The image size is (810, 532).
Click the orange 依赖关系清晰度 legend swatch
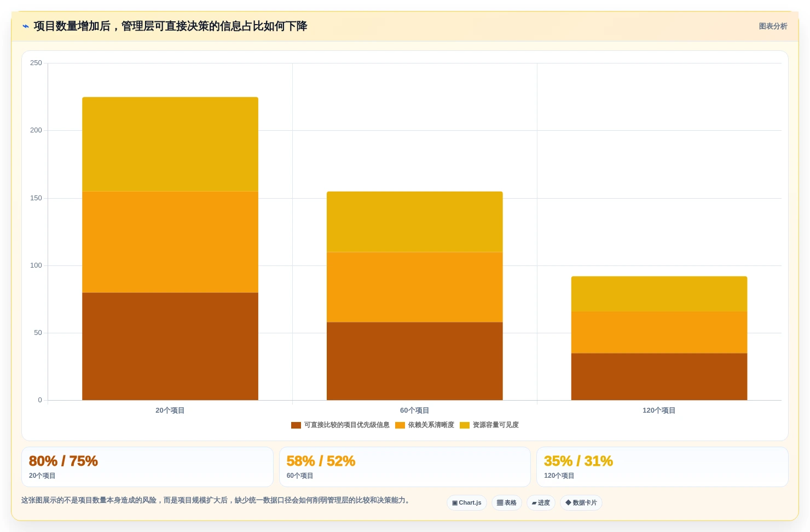(400, 425)
